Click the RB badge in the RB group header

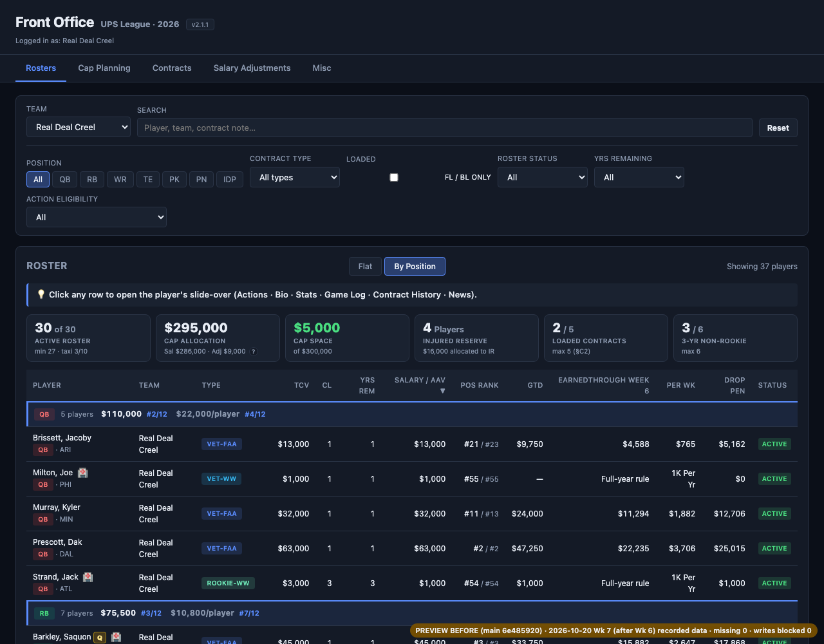pyautogui.click(x=44, y=613)
